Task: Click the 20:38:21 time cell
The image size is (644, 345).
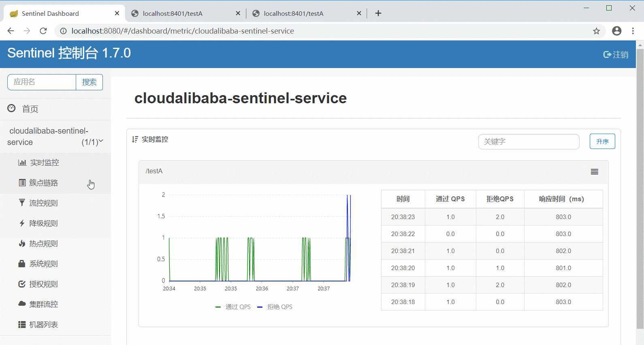Action: (403, 251)
